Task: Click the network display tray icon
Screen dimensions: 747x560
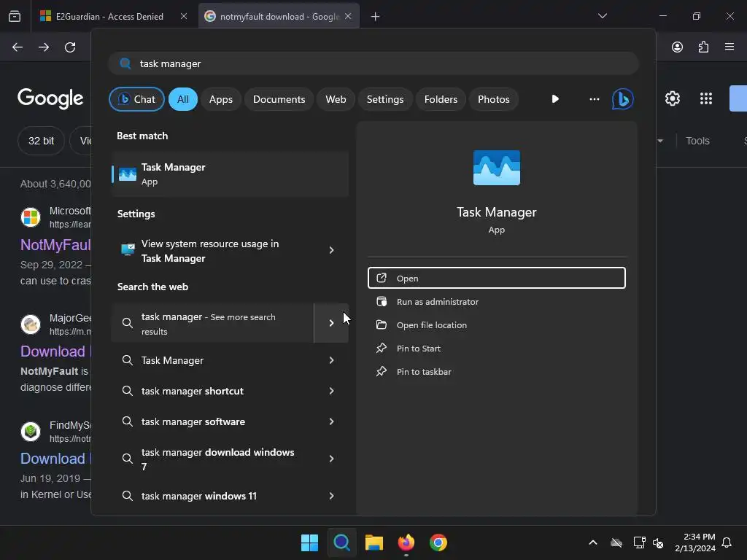Action: (639, 542)
